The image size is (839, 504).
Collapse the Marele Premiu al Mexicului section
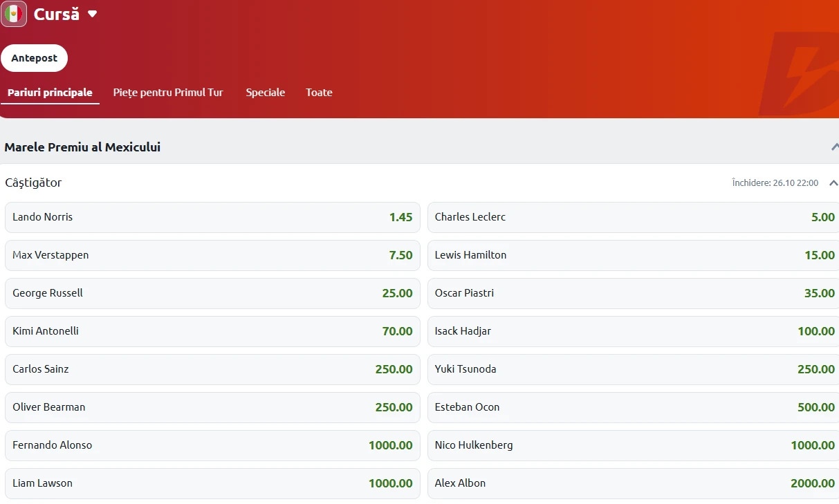[834, 147]
